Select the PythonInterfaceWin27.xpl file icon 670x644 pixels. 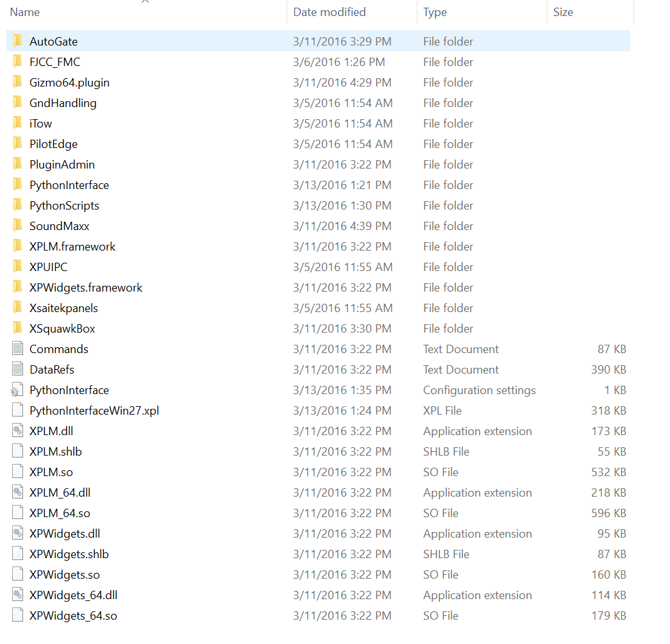[x=17, y=410]
